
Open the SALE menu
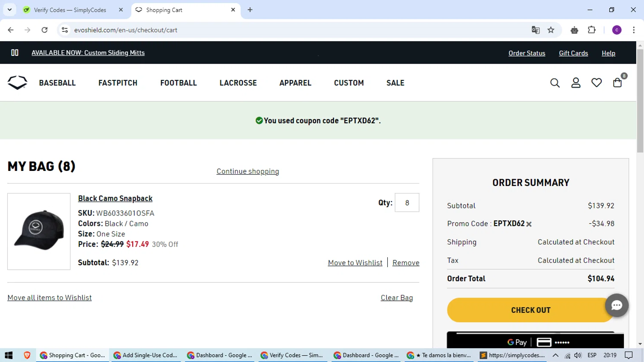(x=395, y=83)
